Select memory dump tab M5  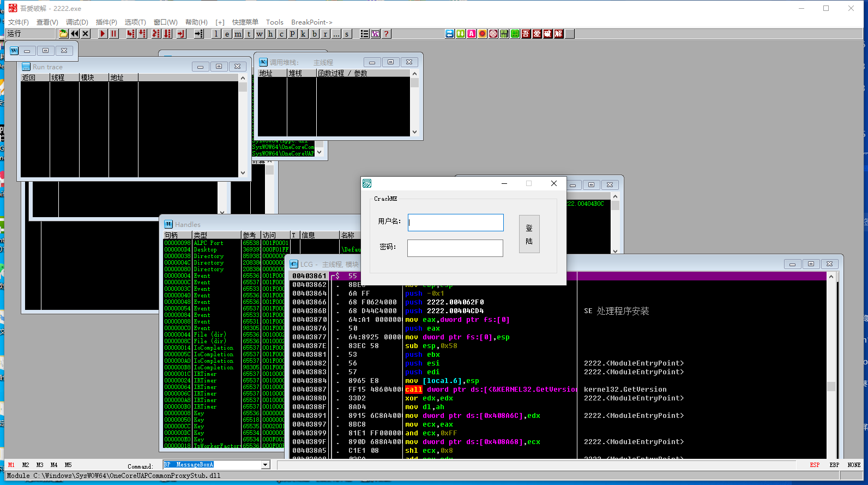click(x=68, y=465)
